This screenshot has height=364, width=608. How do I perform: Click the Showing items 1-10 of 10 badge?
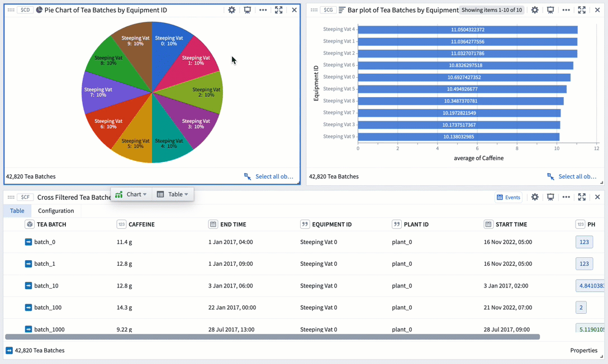point(492,10)
